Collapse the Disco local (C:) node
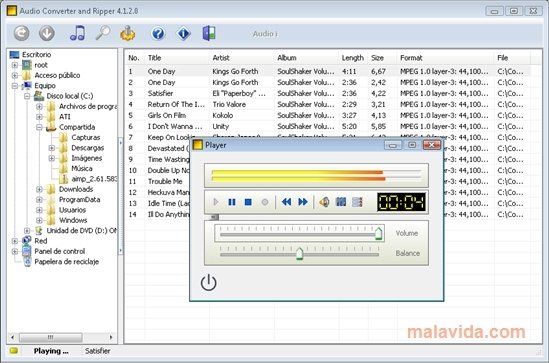The height and width of the screenshot is (363, 549). tap(27, 96)
